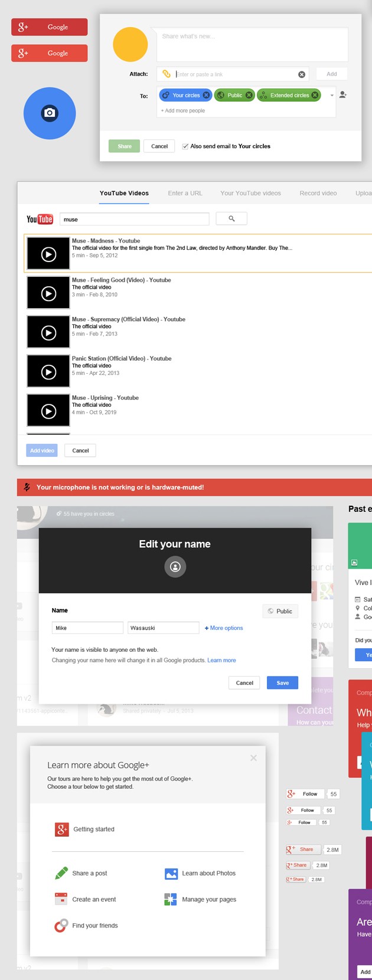Open the Your YouTube videos tab
The width and height of the screenshot is (372, 980).
coord(250,193)
